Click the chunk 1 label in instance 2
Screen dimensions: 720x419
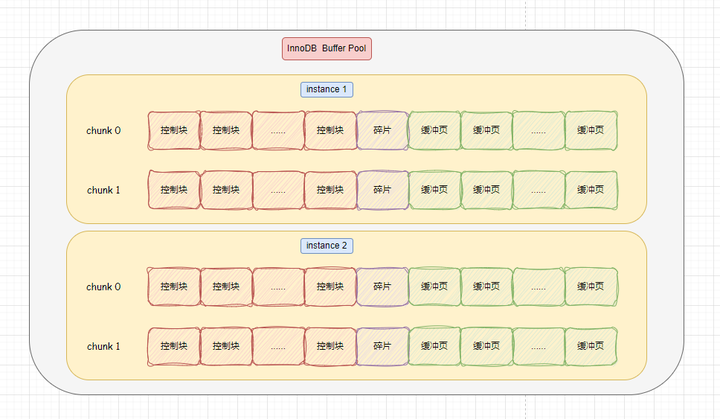click(103, 346)
